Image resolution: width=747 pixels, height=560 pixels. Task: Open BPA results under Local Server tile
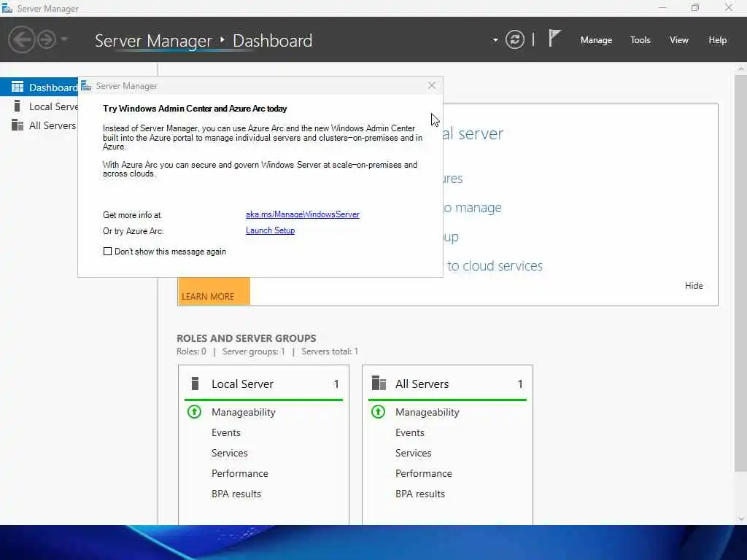[236, 494]
